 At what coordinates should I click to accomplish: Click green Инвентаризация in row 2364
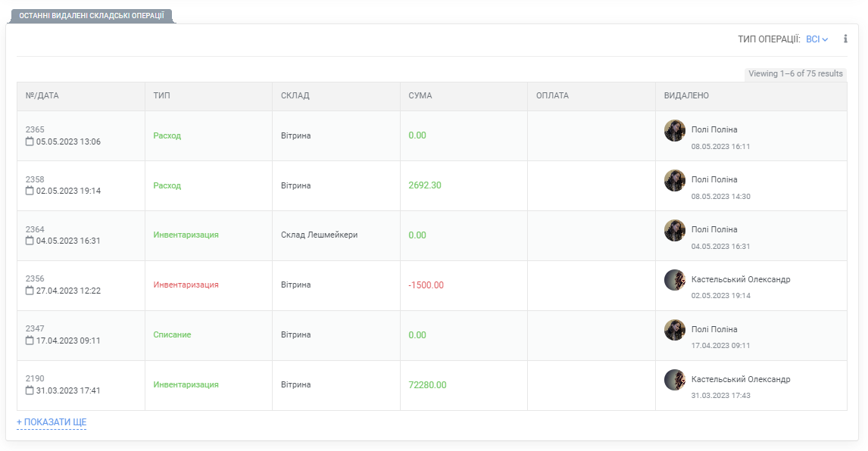(x=186, y=235)
